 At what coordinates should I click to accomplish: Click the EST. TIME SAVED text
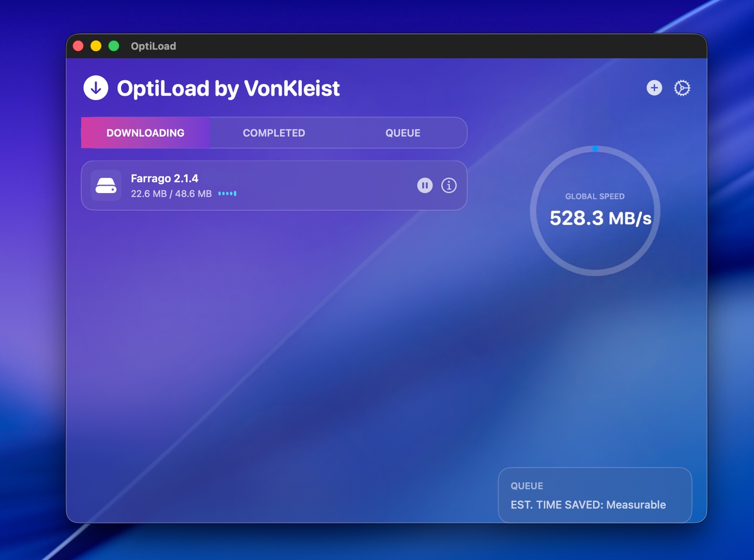pos(588,504)
